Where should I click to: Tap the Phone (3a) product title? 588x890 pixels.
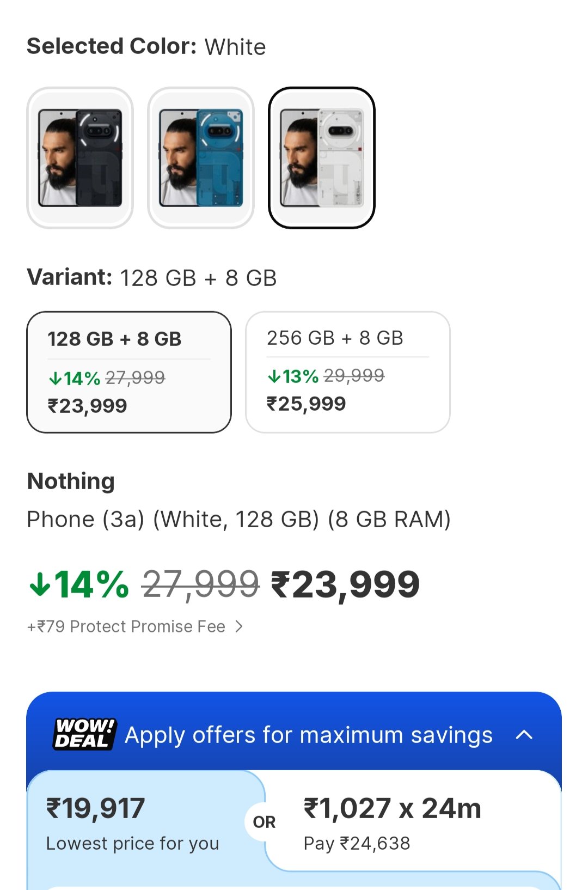point(238,520)
